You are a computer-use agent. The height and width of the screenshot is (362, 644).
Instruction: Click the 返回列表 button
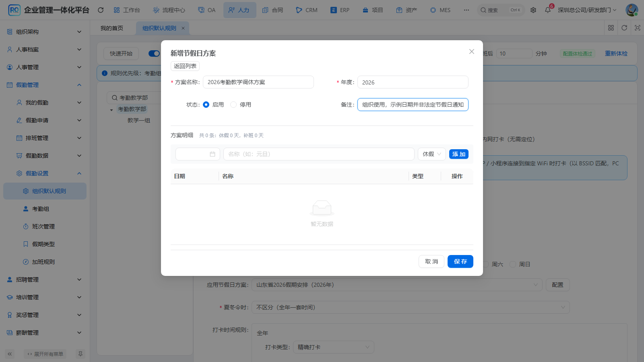tap(185, 66)
